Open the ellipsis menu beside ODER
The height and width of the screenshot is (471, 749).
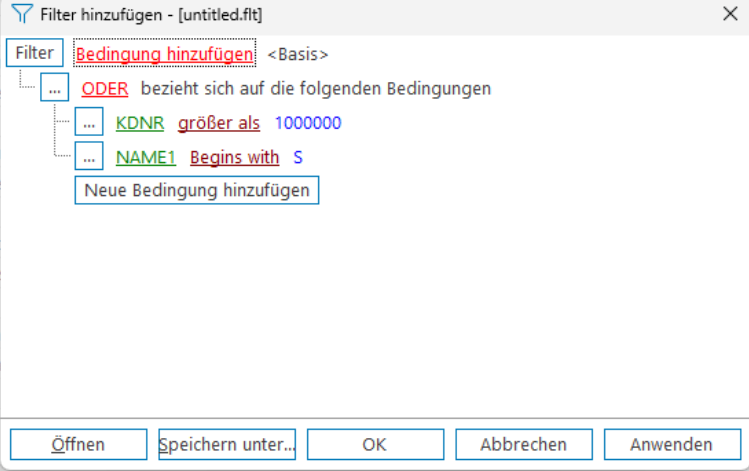coord(54,88)
